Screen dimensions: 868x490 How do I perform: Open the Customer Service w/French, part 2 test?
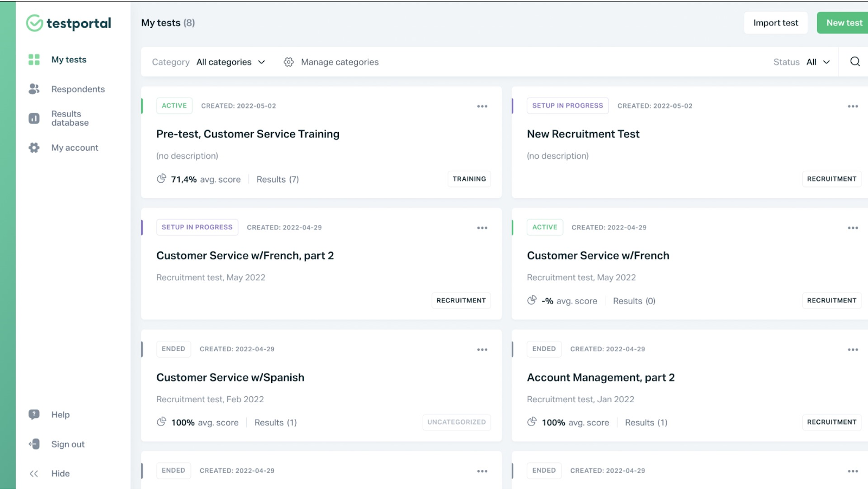click(245, 256)
